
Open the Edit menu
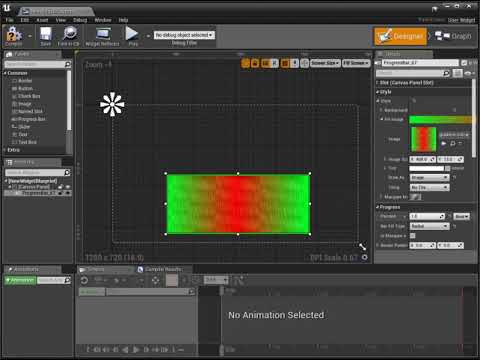pos(24,20)
